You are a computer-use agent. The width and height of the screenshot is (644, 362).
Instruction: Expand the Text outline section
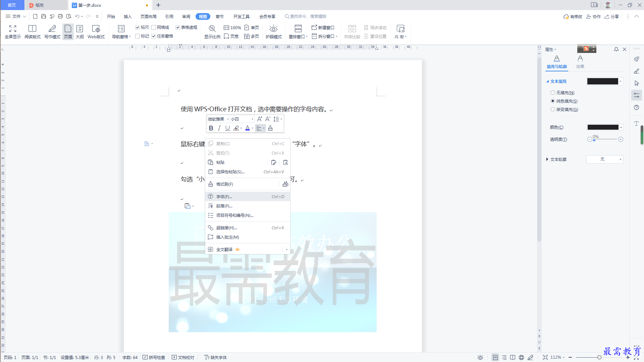pyautogui.click(x=547, y=160)
